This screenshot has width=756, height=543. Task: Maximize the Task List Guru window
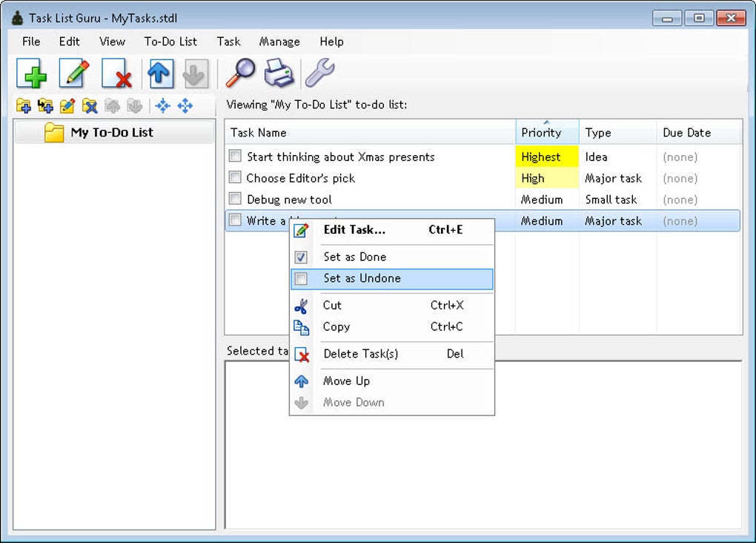click(699, 18)
